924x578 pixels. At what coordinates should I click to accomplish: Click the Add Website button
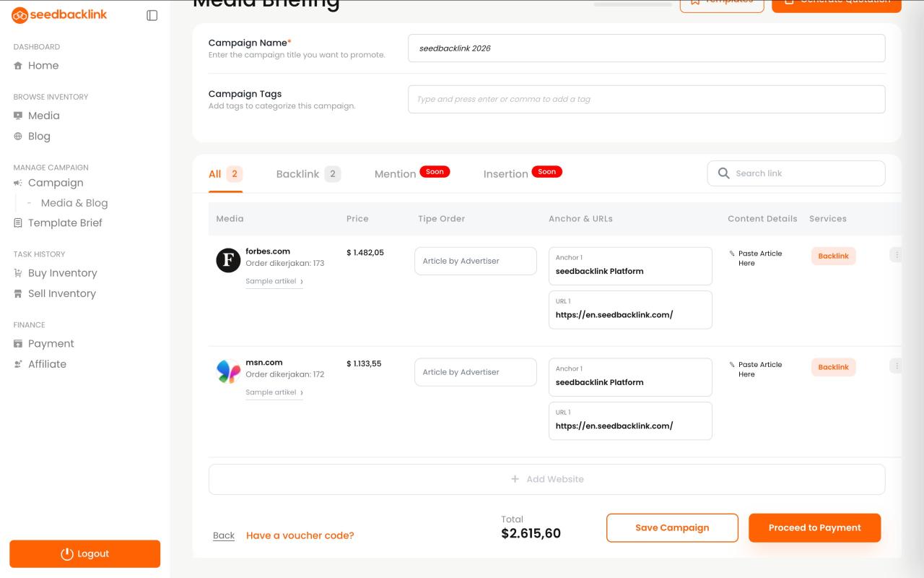coord(546,479)
